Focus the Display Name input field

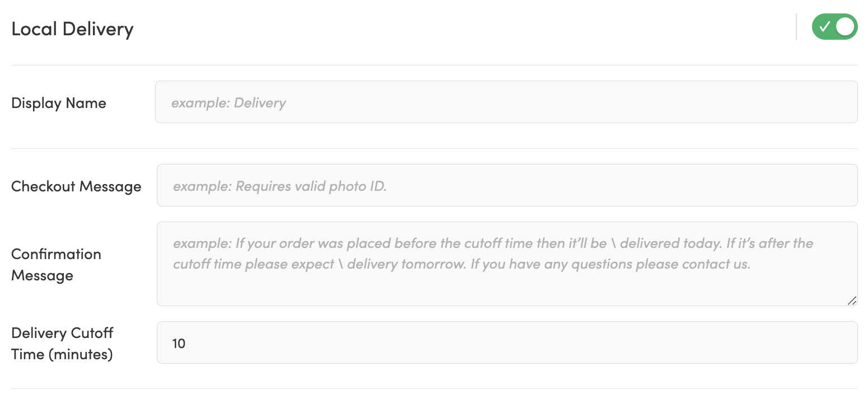506,102
